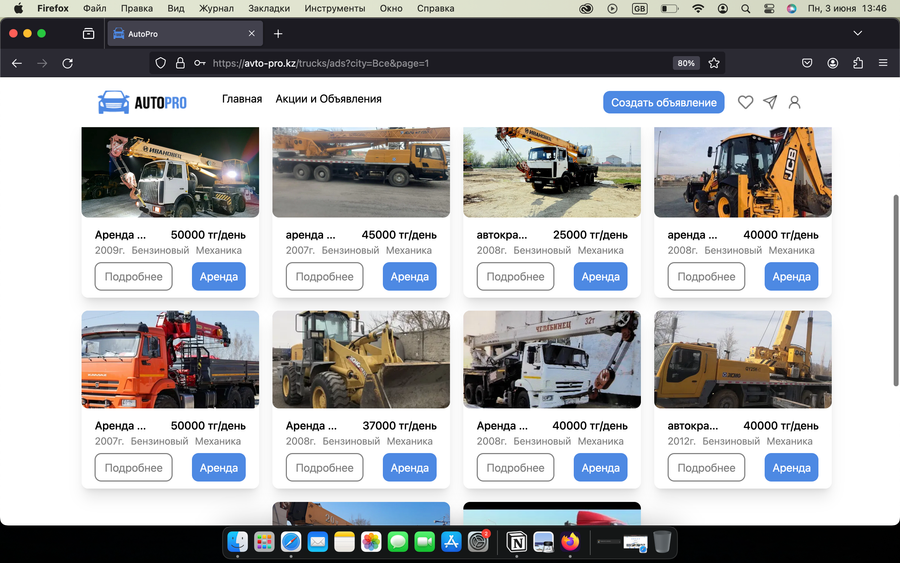This screenshot has width=900, height=563.
Task: Open Spotlight search in menu bar
Action: 745,9
